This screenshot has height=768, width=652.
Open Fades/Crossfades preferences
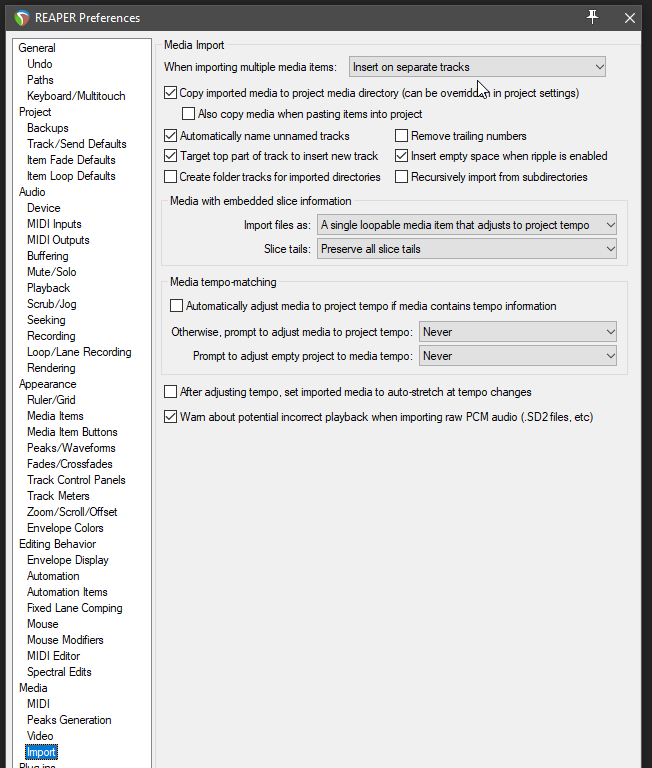coord(70,464)
